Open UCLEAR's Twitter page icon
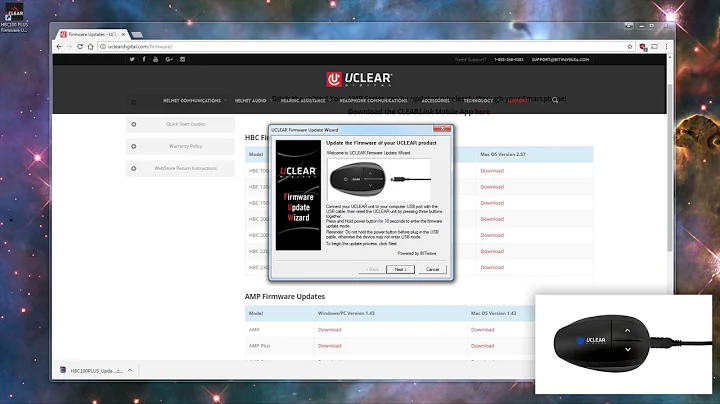The height and width of the screenshot is (404, 720). pos(132,59)
